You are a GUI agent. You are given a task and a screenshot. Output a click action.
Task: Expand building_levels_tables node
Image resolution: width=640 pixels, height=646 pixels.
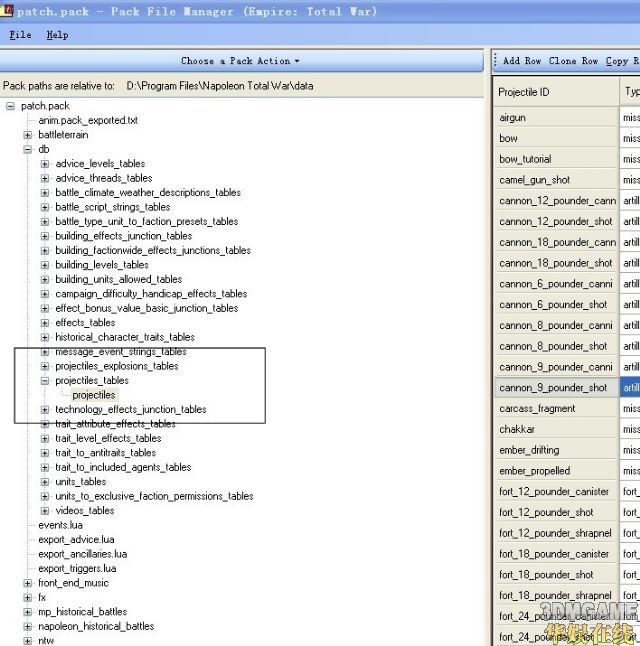[45, 265]
